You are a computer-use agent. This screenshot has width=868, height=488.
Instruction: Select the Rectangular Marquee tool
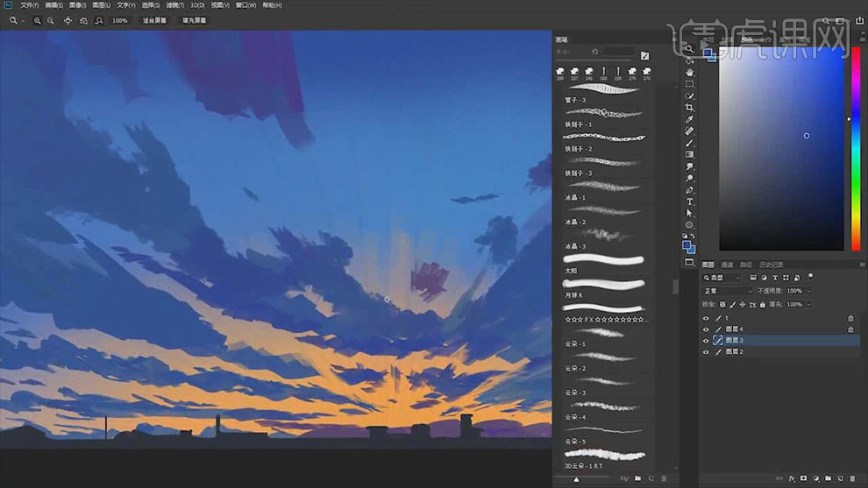[689, 84]
